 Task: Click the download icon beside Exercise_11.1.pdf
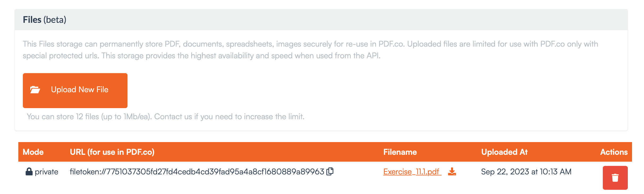[452, 172]
